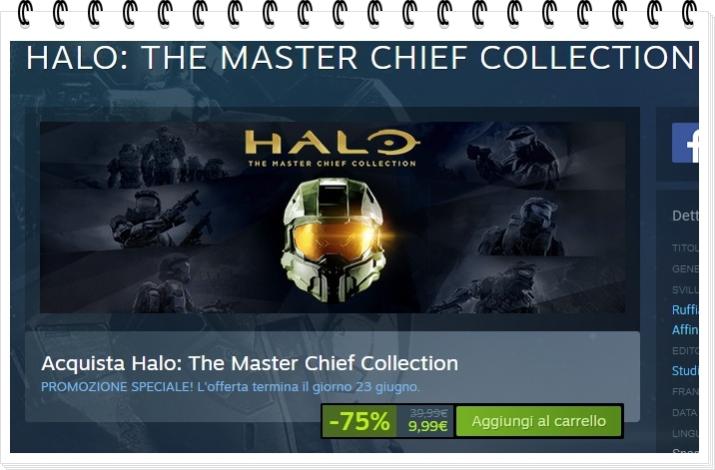Click the struck-through original price
Viewport: 715px width, 470px height.
click(x=429, y=413)
